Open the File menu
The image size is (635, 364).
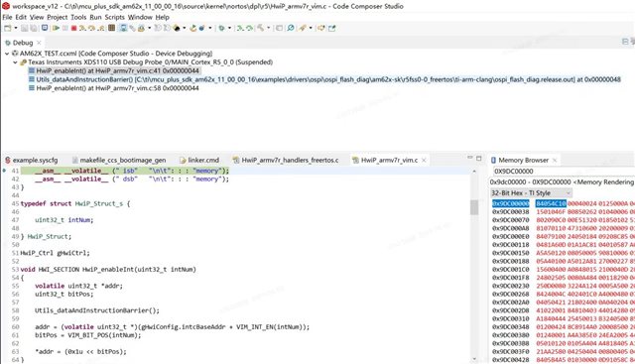[7, 17]
